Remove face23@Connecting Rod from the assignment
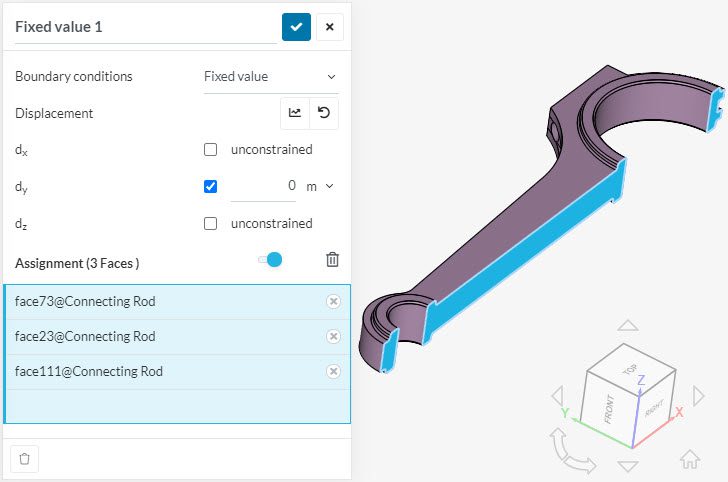This screenshot has height=482, width=728. point(333,336)
